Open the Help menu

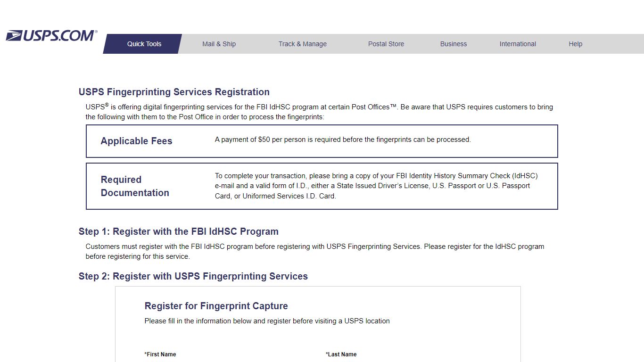point(575,44)
